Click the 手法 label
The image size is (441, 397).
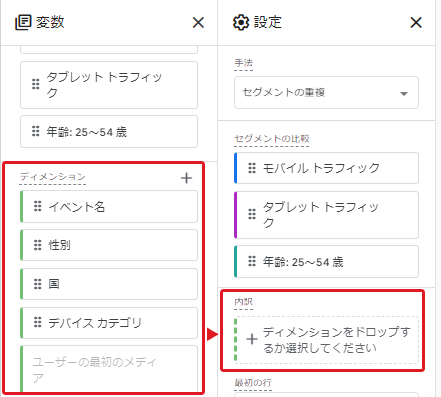(x=243, y=63)
